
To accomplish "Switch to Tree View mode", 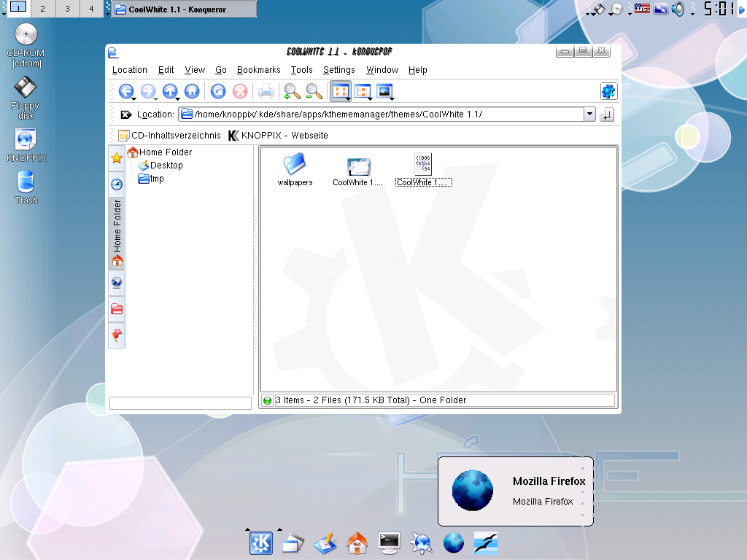I will point(363,91).
